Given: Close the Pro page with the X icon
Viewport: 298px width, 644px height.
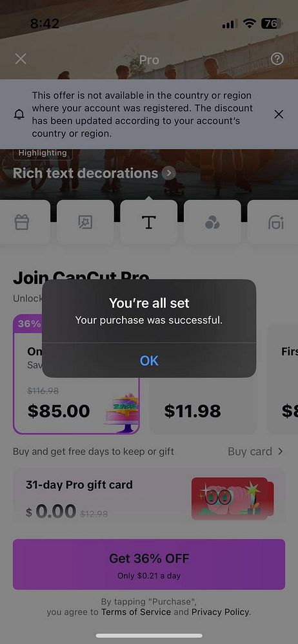Looking at the screenshot, I should (x=21, y=59).
